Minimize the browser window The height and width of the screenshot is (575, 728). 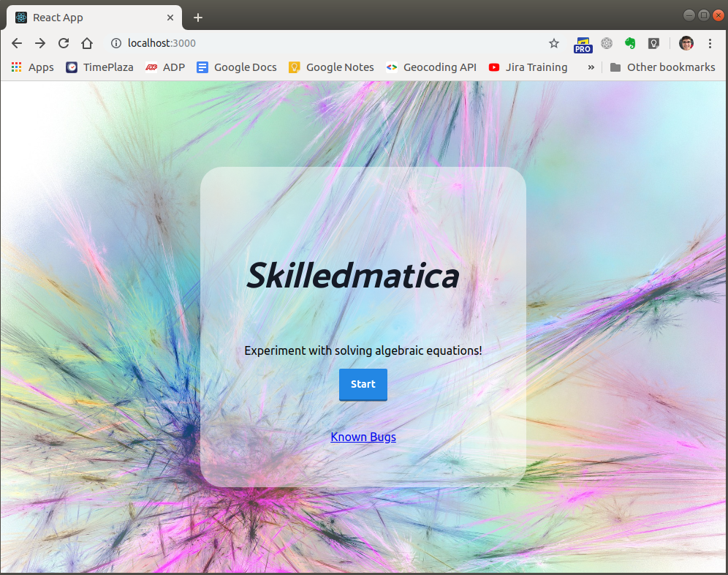689,15
